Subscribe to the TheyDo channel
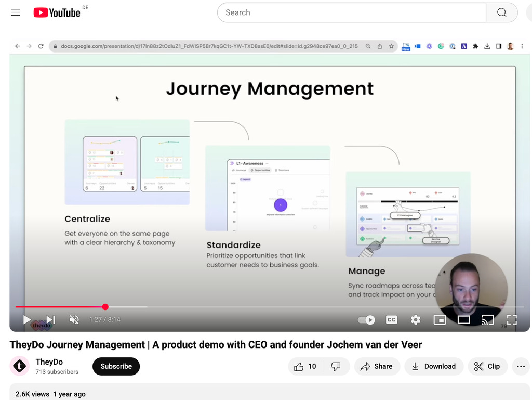 coord(116,366)
